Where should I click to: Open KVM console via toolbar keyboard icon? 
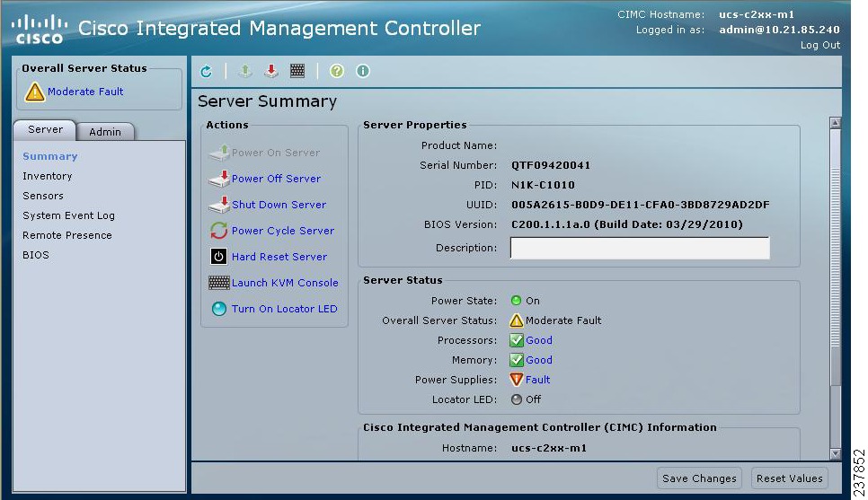[x=297, y=71]
